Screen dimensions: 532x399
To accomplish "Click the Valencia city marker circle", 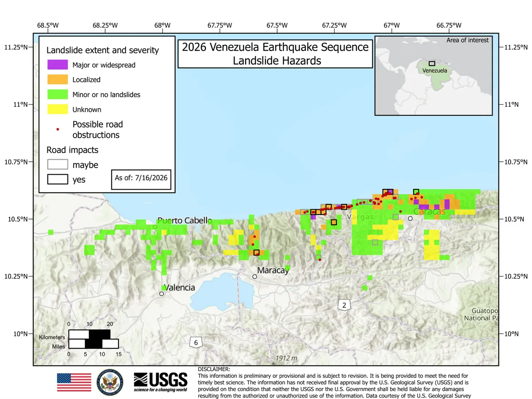I will coord(162,293).
